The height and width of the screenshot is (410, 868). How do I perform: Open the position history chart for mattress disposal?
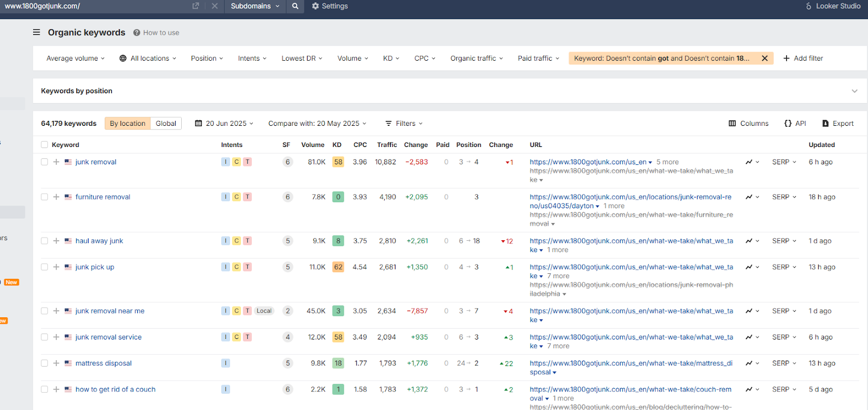point(752,363)
